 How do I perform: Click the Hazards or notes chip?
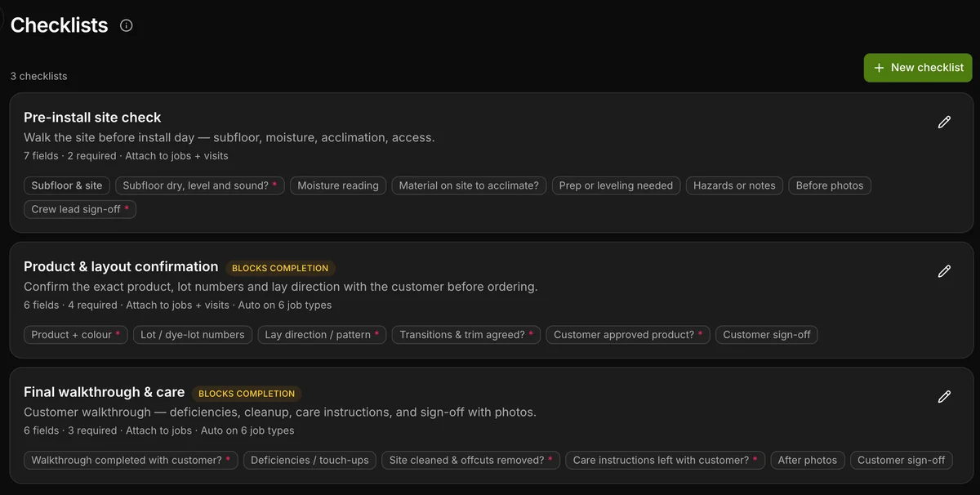(734, 185)
